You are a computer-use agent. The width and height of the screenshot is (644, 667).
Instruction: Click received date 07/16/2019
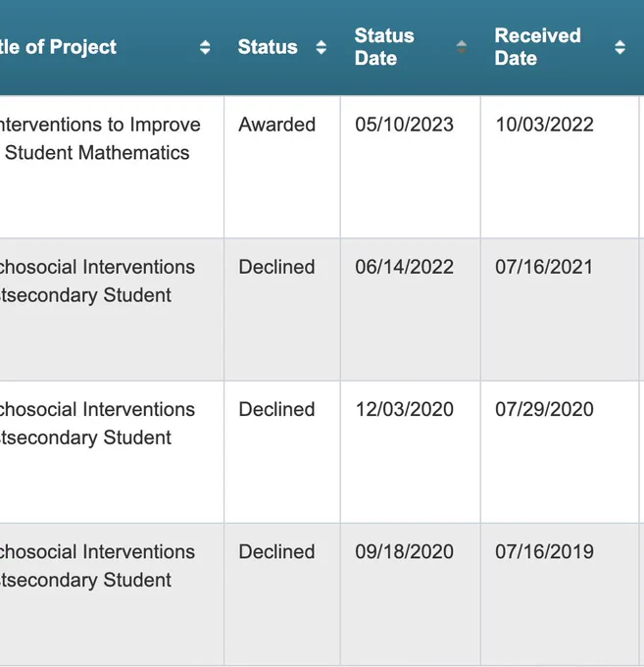[545, 551]
